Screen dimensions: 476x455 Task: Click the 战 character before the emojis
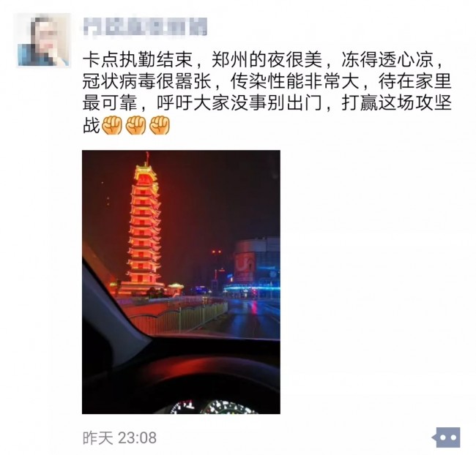91,125
